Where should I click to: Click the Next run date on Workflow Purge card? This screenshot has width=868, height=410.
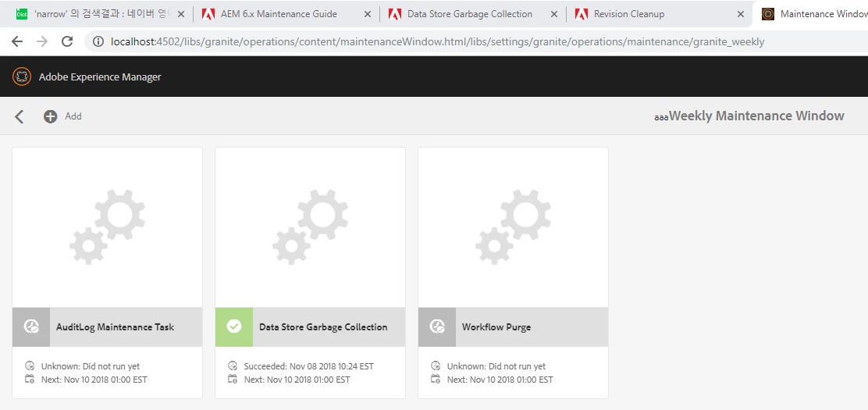(x=500, y=380)
